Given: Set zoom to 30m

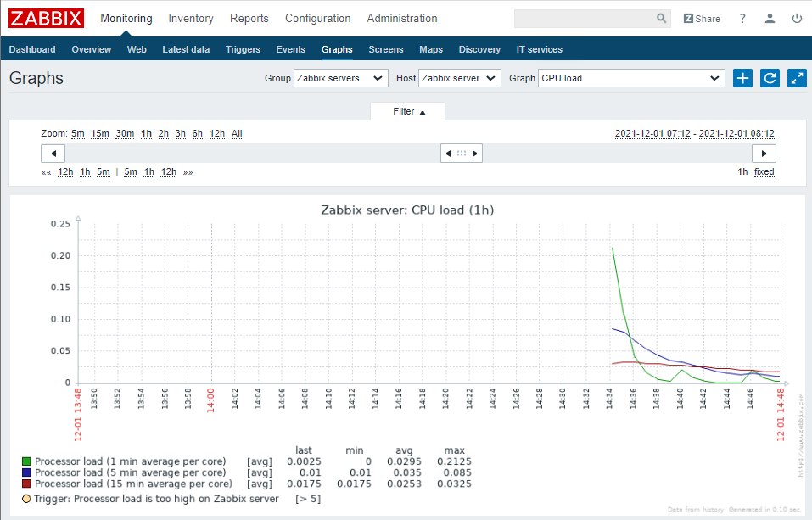Looking at the screenshot, I should point(125,134).
